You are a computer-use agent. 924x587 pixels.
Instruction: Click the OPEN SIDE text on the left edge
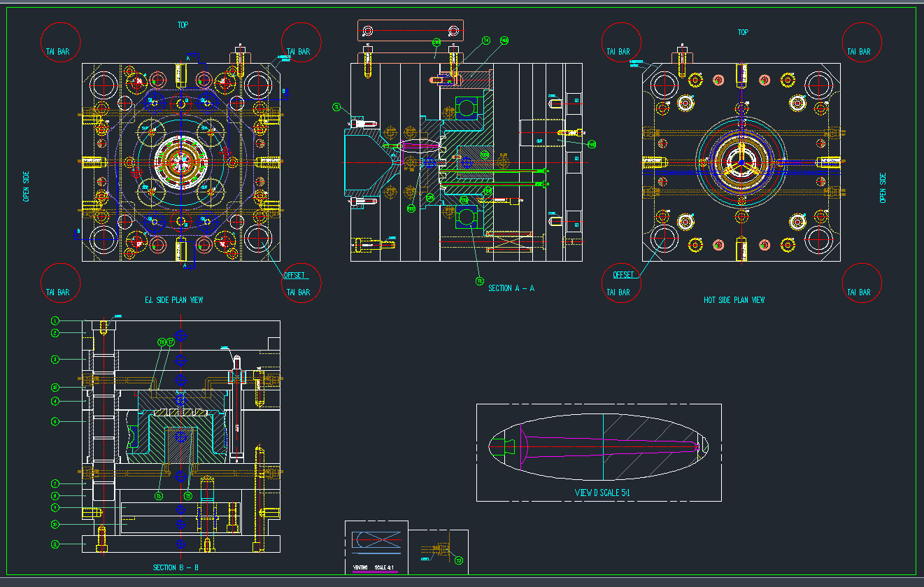click(x=27, y=187)
